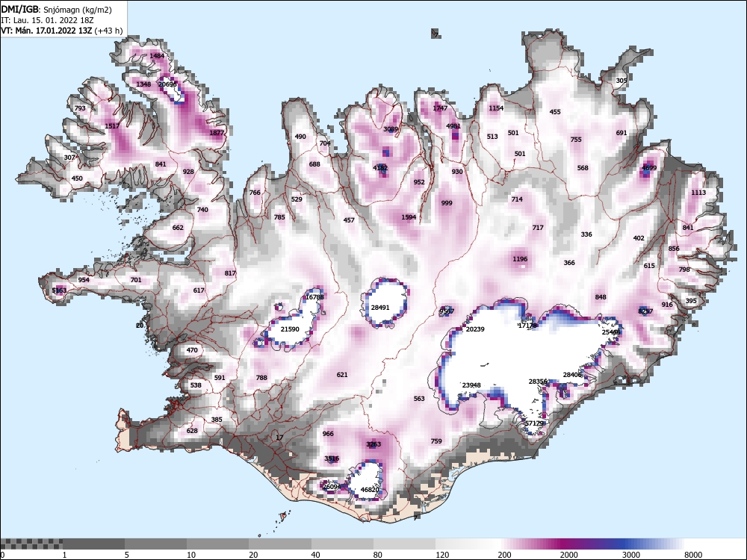This screenshot has height=560, width=747.
Task: Click the map value '954'
Action: coord(84,280)
